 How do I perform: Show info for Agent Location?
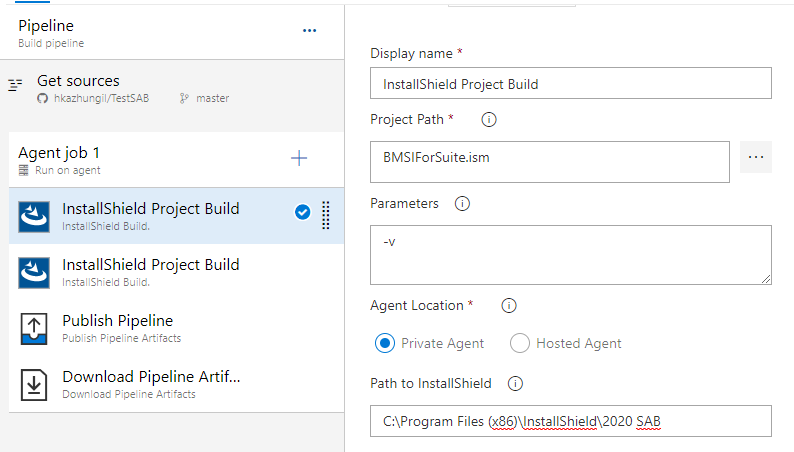(x=508, y=306)
